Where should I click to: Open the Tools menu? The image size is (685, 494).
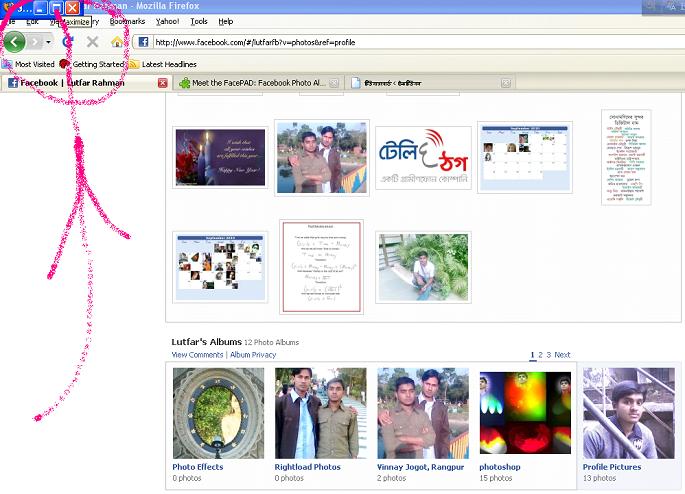199,21
